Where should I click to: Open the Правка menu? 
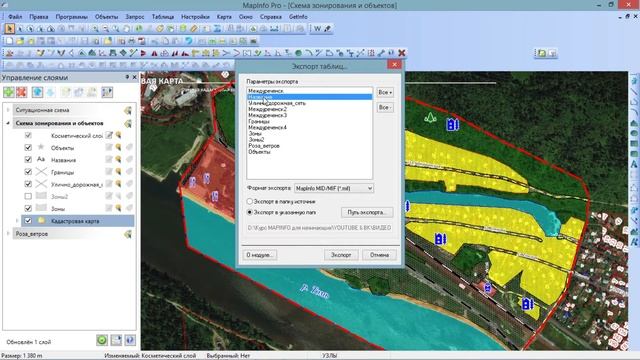tap(38, 17)
